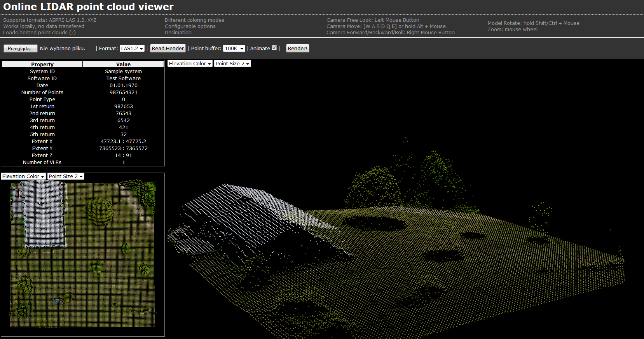Open the main 3D view Point Size 2 dropdown
644x339 pixels.
tap(232, 64)
